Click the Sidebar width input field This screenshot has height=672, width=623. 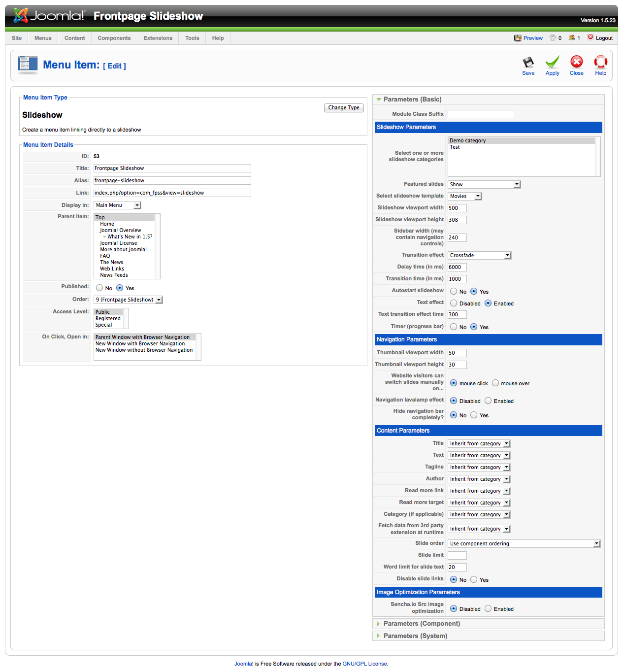tap(457, 238)
